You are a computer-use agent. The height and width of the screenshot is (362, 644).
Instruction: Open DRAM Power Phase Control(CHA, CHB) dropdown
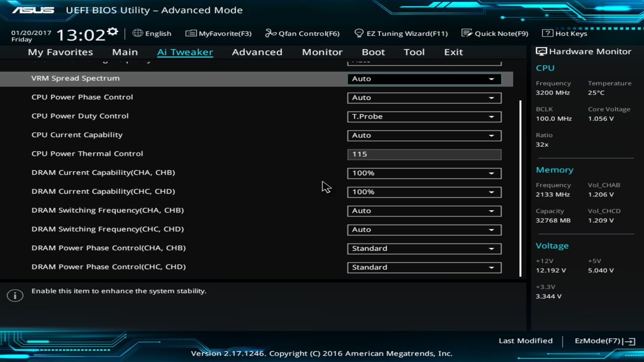(424, 248)
